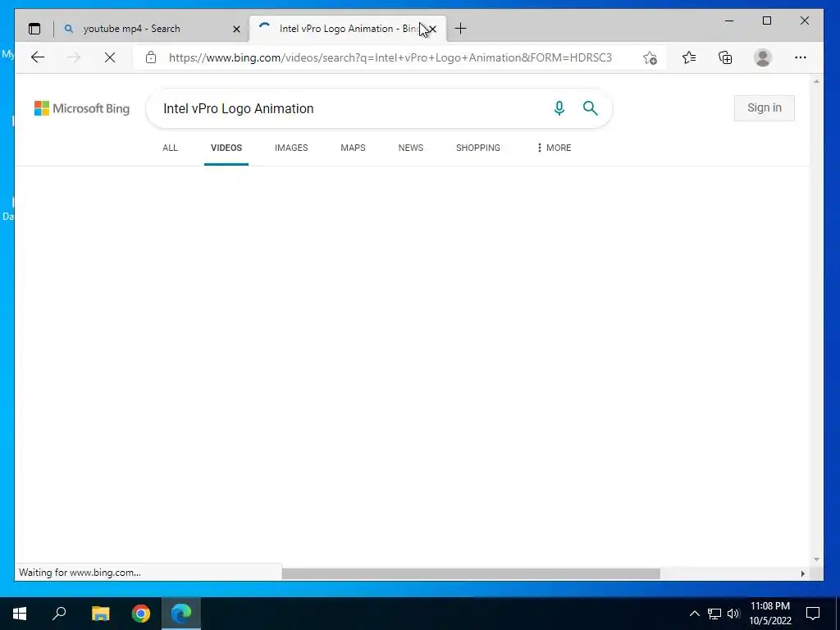The width and height of the screenshot is (840, 630).
Task: Click the Microsoft Bing logo
Action: click(82, 108)
